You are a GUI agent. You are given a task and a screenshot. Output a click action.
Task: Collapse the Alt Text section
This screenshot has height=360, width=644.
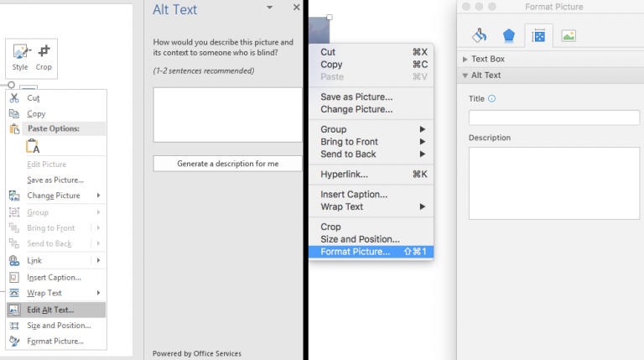click(466, 76)
